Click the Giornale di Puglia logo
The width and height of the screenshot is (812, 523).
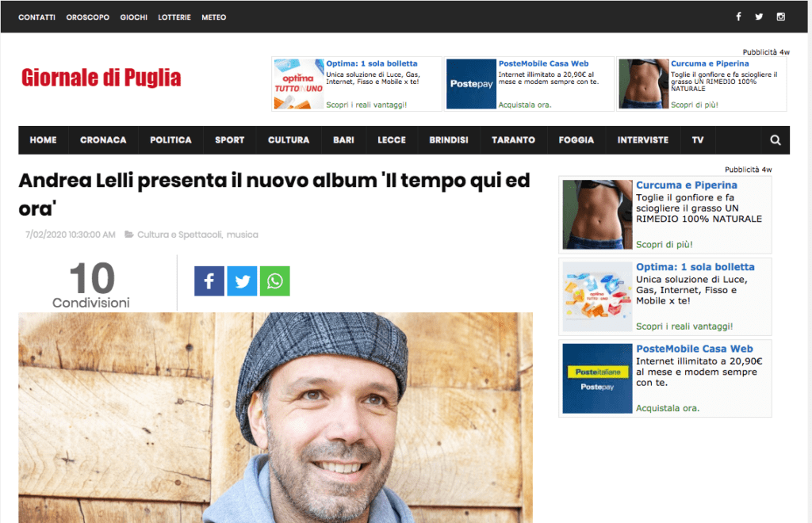pyautogui.click(x=101, y=78)
